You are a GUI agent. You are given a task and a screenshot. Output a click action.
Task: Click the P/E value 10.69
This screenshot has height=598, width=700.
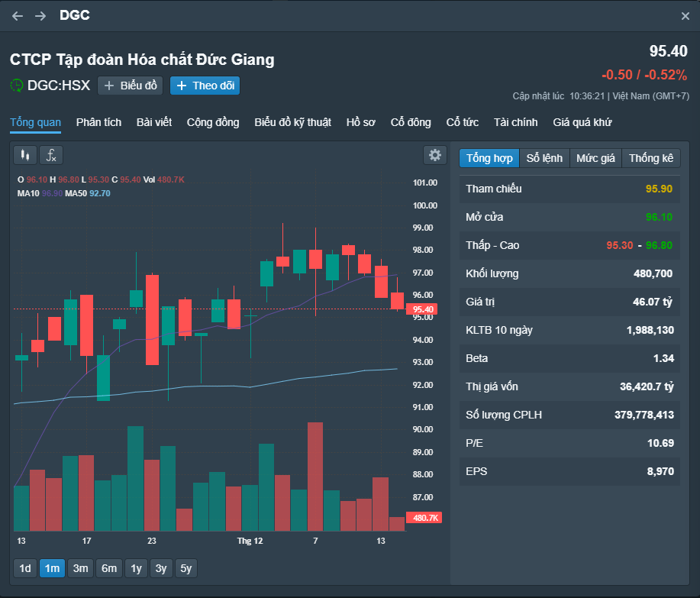click(x=661, y=444)
